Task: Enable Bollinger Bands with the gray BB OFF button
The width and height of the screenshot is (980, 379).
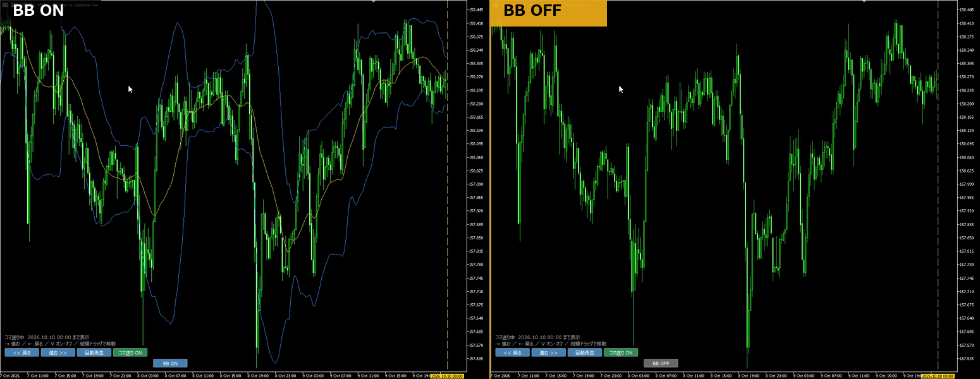Action: (x=661, y=363)
